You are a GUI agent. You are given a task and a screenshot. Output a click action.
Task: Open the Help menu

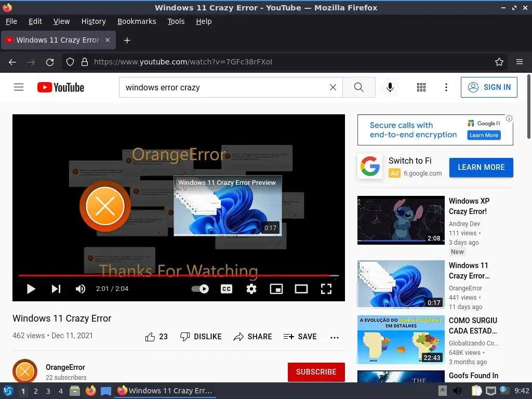(x=204, y=21)
